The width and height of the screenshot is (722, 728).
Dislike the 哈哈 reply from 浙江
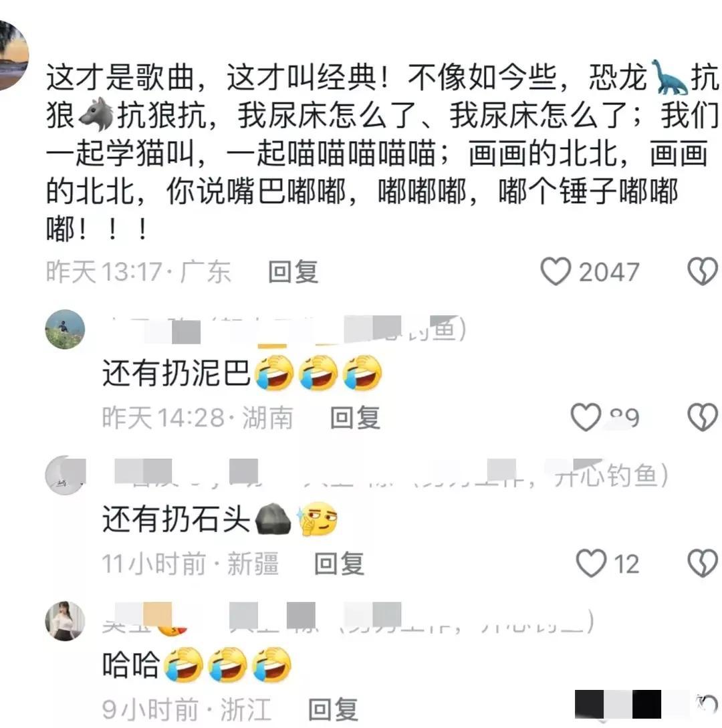(707, 705)
